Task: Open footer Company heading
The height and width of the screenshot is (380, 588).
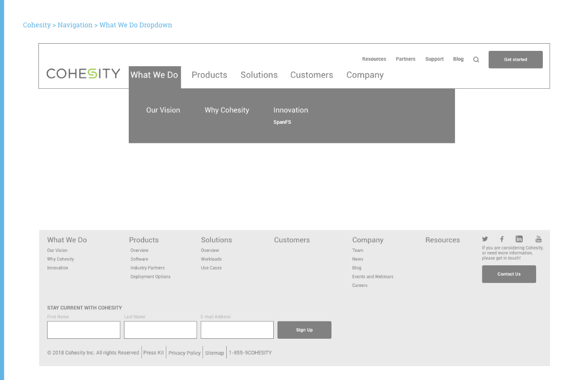Action: tap(367, 240)
